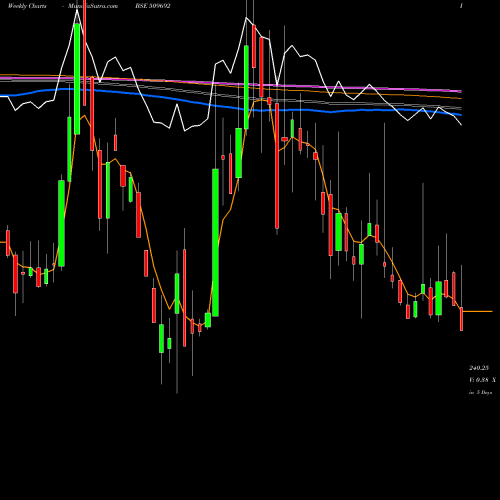Click the 240.25 price value
Viewport: 500px width, 500px height.
tap(479, 368)
